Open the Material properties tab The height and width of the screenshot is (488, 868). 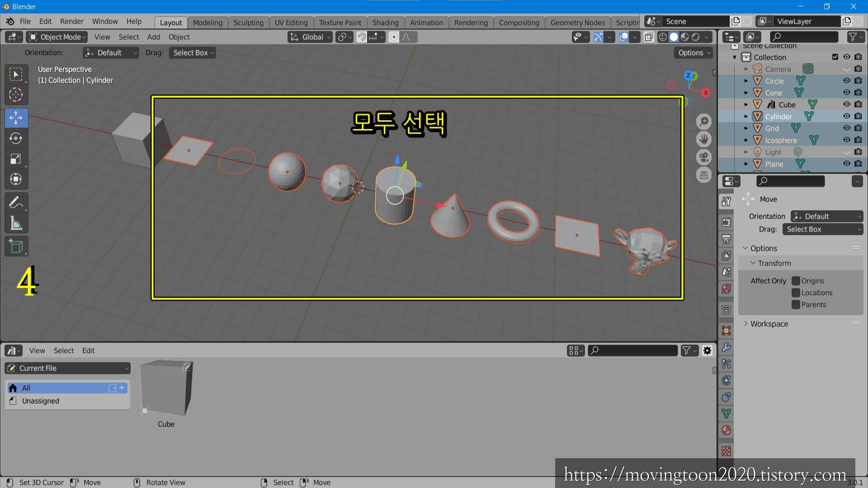pos(726,430)
